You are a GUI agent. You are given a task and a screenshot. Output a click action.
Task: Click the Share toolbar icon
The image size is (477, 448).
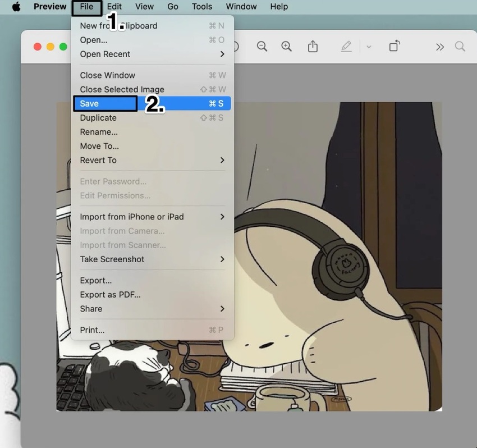coord(313,47)
